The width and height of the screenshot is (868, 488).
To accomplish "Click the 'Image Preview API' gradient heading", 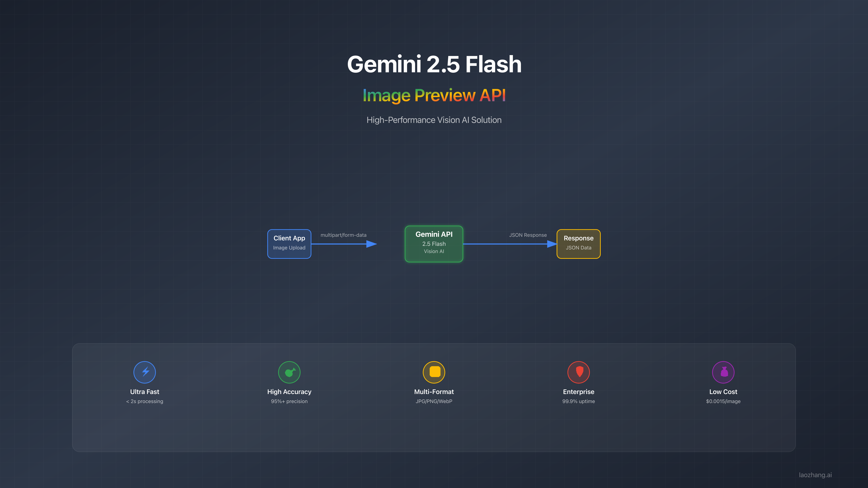I will click(434, 95).
